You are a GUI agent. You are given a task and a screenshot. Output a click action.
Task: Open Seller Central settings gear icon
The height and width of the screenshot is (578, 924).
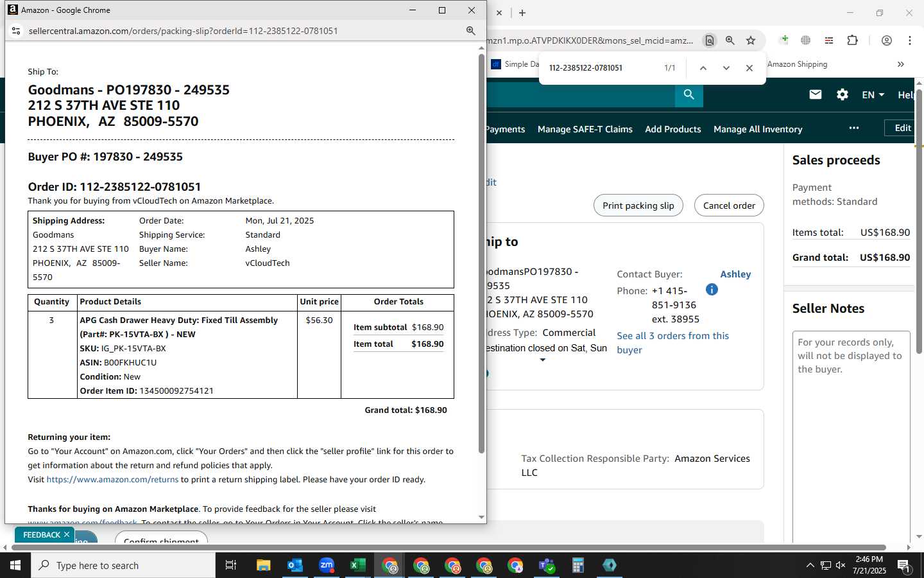(843, 94)
